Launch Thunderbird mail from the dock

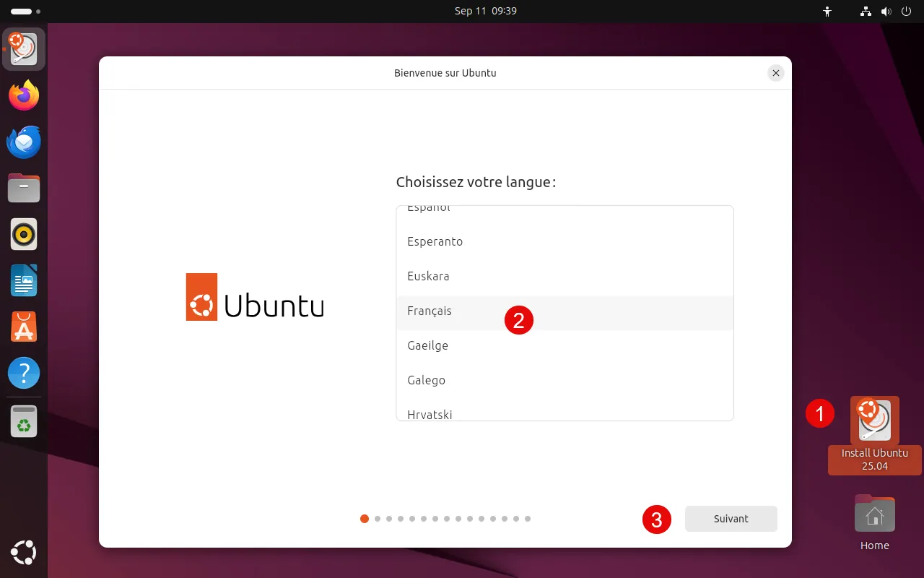(24, 142)
